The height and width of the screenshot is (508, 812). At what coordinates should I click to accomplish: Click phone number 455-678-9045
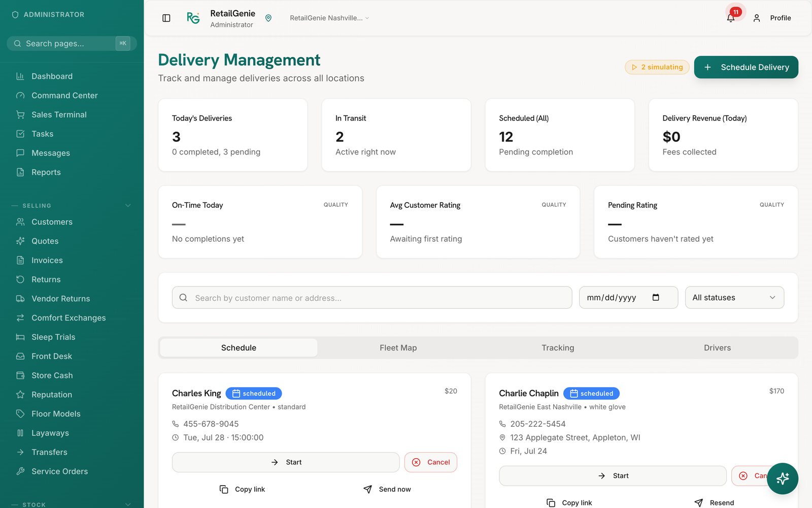(211, 424)
